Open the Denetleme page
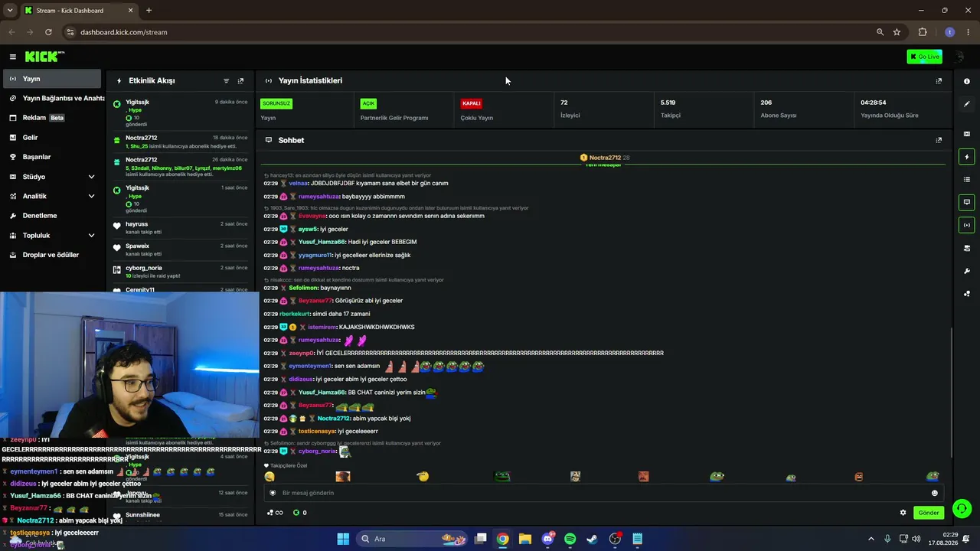Image resolution: width=980 pixels, height=551 pixels. click(52, 216)
